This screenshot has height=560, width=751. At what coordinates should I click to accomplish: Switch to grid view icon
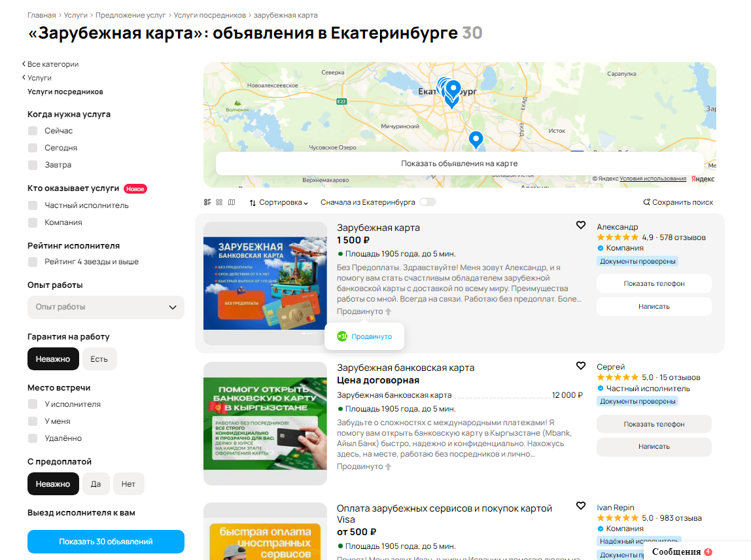coord(219,202)
